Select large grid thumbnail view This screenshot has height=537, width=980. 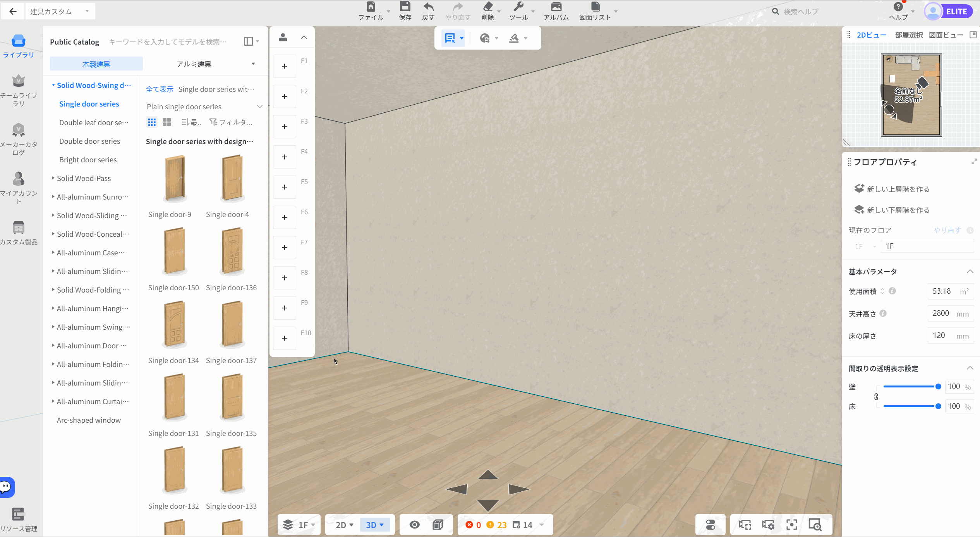(x=167, y=122)
